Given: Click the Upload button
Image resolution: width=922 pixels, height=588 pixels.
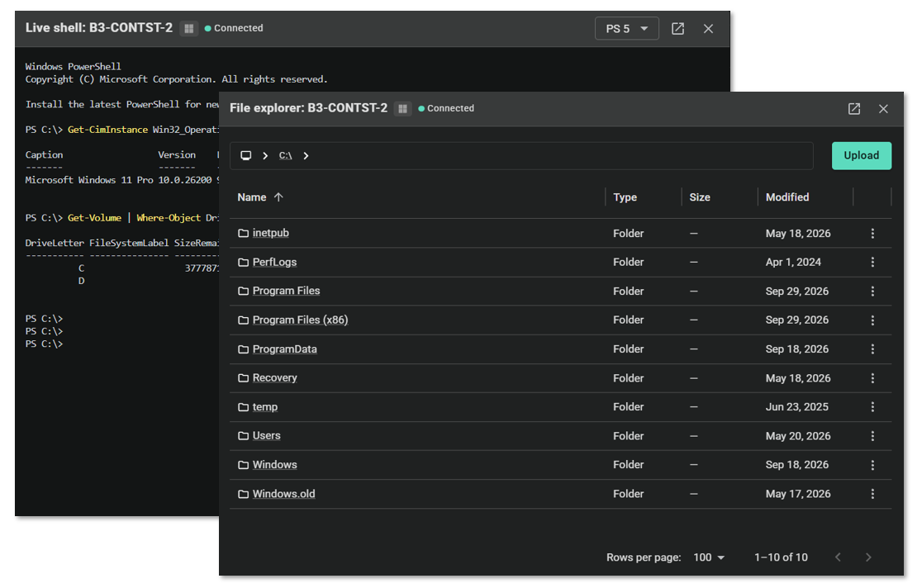Looking at the screenshot, I should point(862,156).
